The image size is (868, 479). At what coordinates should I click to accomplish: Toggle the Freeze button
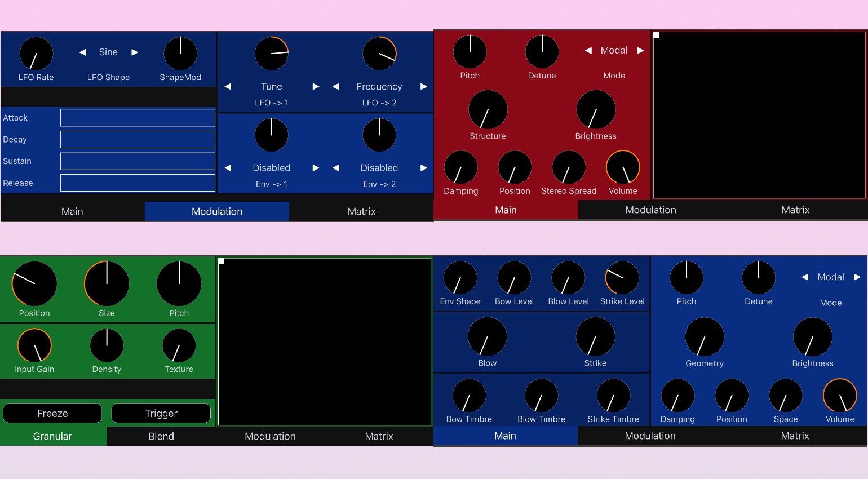(x=52, y=413)
